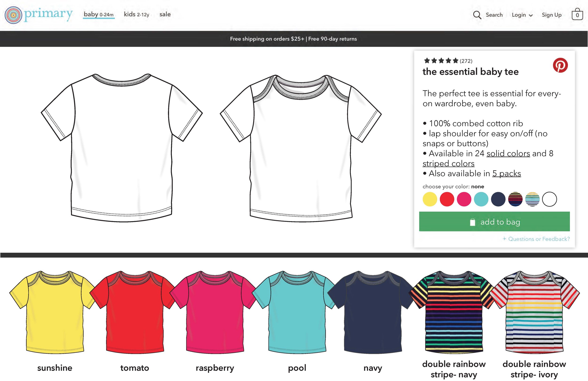Follow the solid colors link
The image size is (588, 381).
tap(508, 153)
